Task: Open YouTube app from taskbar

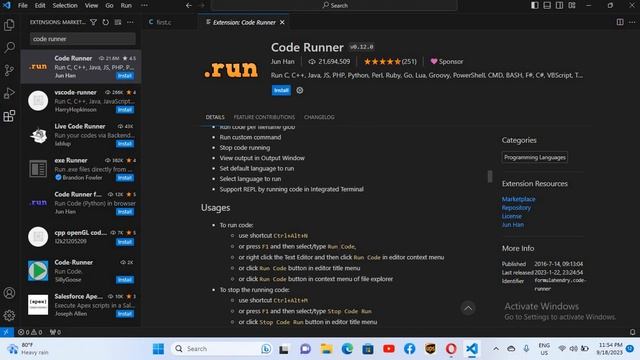Action: pyautogui.click(x=389, y=349)
